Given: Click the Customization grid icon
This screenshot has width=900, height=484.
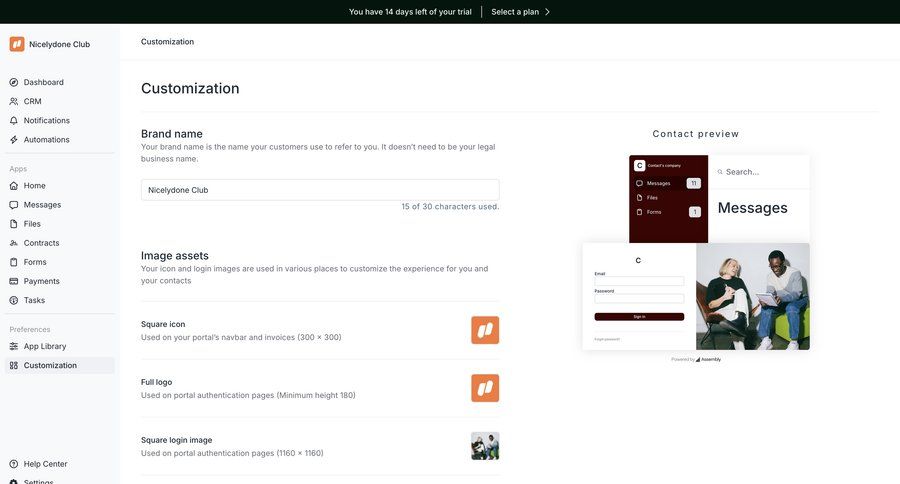Looking at the screenshot, I should [14, 365].
